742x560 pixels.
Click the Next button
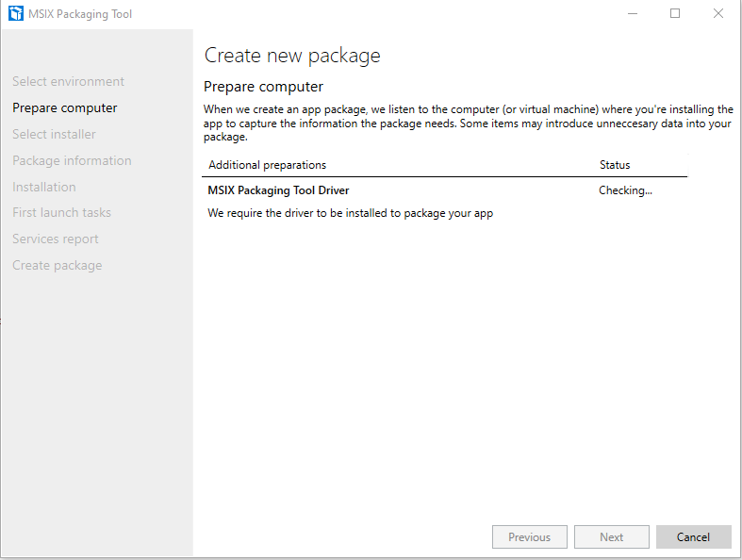(611, 537)
